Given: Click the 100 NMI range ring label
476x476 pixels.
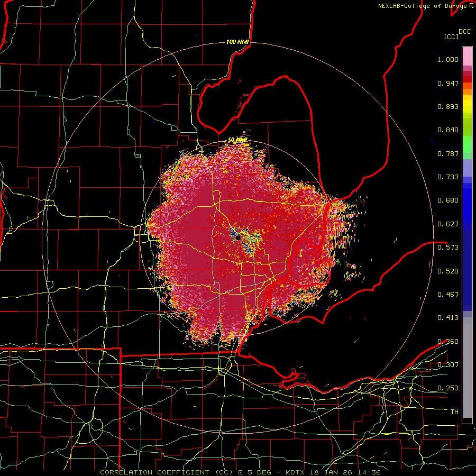Looking at the screenshot, I should point(237,42).
